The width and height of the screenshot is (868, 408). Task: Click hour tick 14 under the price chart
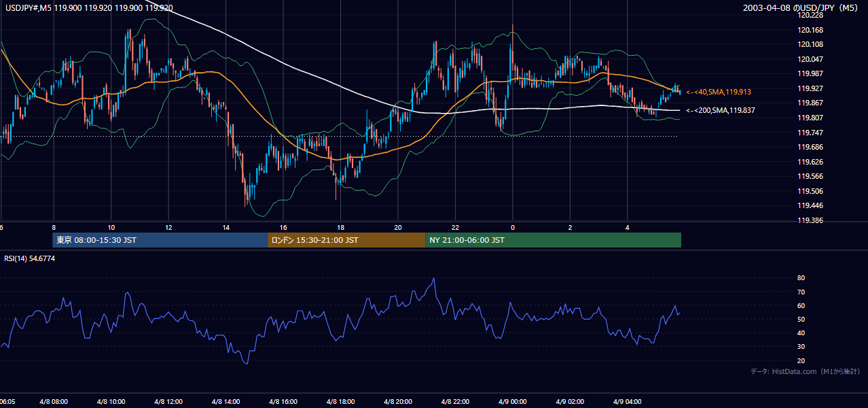click(x=225, y=227)
